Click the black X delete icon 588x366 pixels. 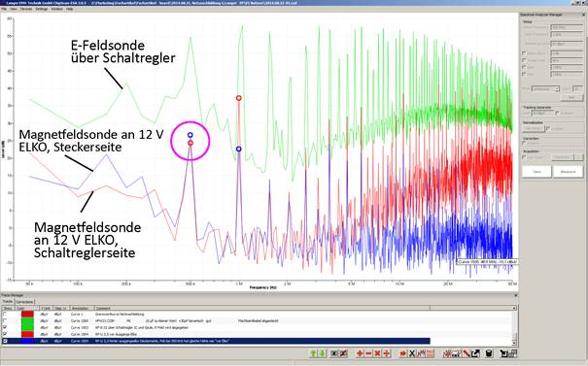412,353
